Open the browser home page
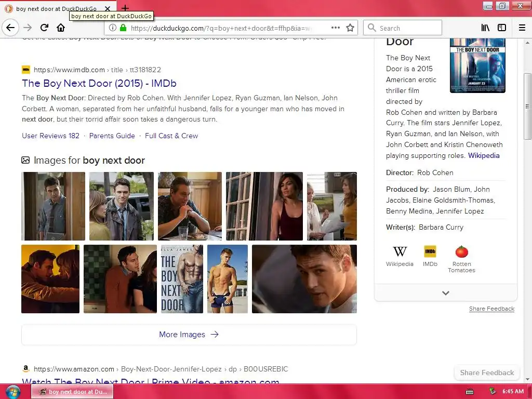This screenshot has width=532, height=399. pyautogui.click(x=61, y=28)
